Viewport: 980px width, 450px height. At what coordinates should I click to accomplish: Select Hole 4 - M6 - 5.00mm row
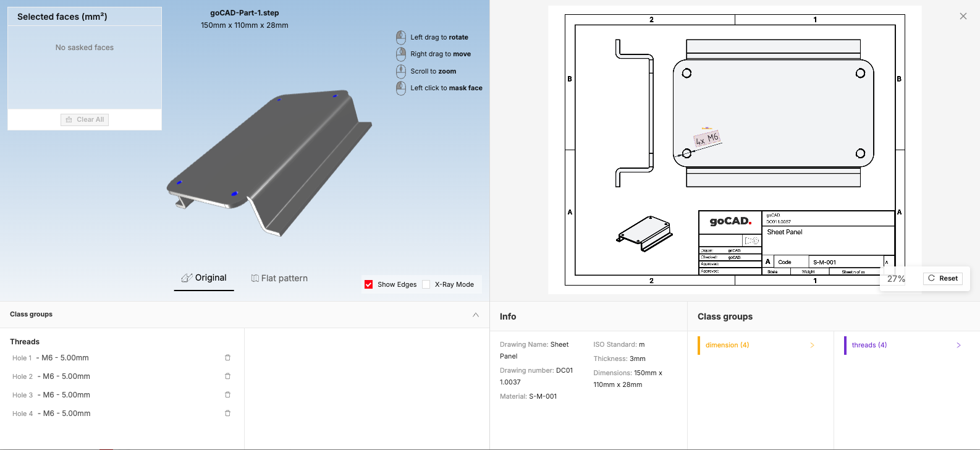click(x=122, y=414)
